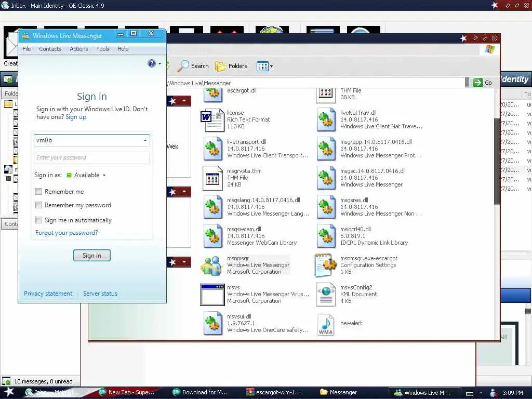
Task: Click the Folders toolbar button in Explorer
Action: (x=231, y=66)
